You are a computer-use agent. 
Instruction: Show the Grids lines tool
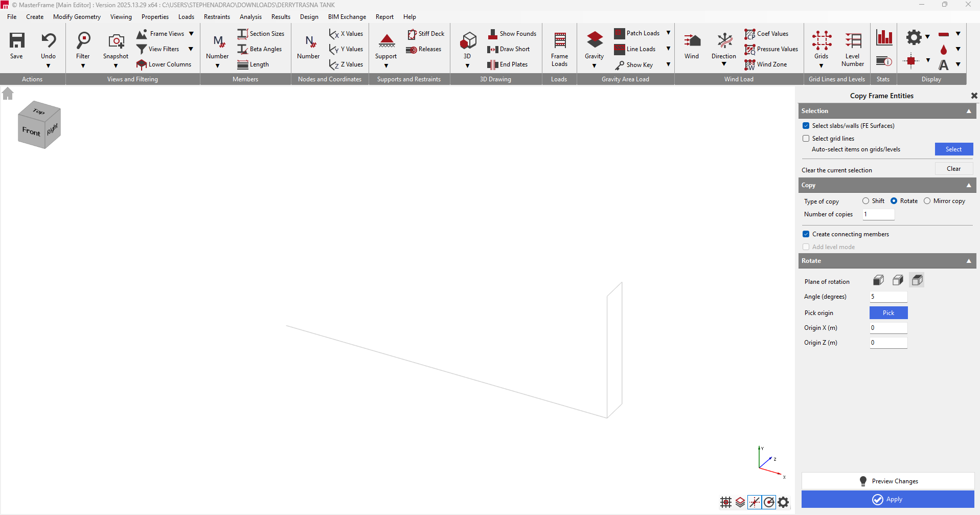pyautogui.click(x=822, y=41)
